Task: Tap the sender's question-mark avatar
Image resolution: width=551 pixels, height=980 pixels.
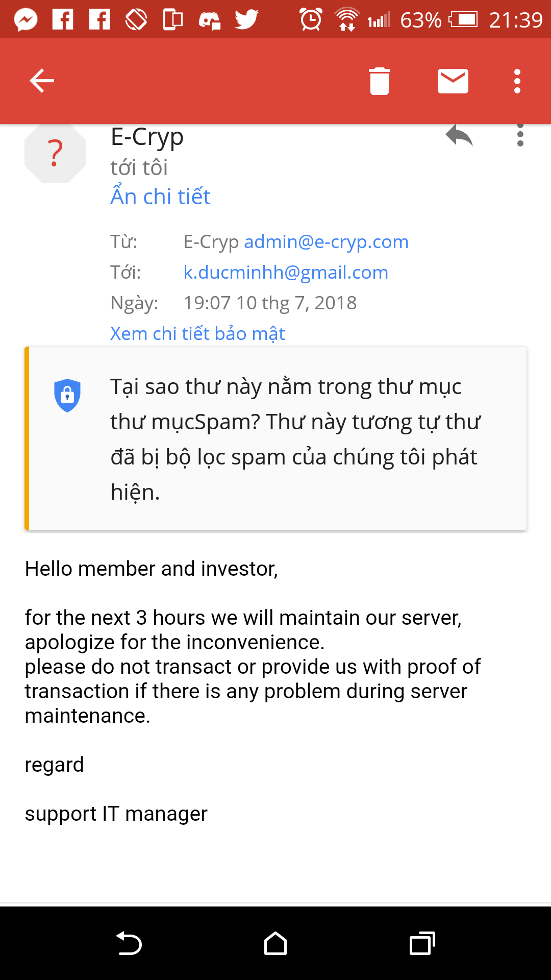Action: point(55,153)
